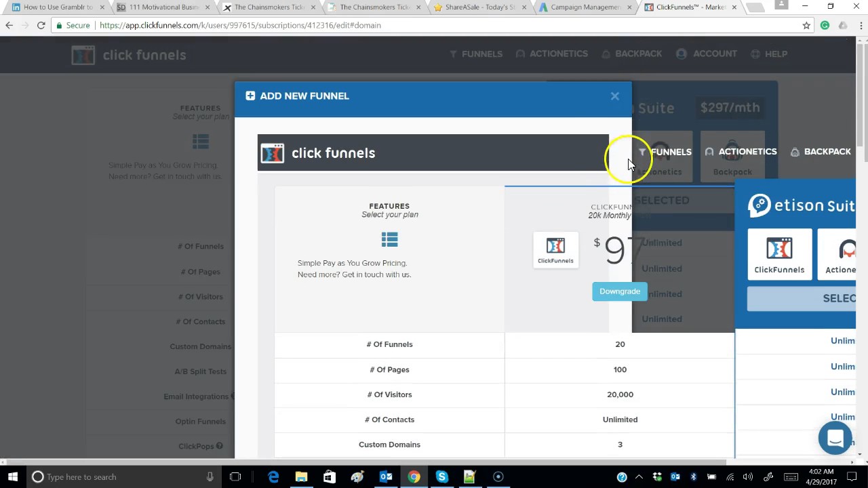
Task: Bookmark this page with star icon
Action: (x=806, y=25)
